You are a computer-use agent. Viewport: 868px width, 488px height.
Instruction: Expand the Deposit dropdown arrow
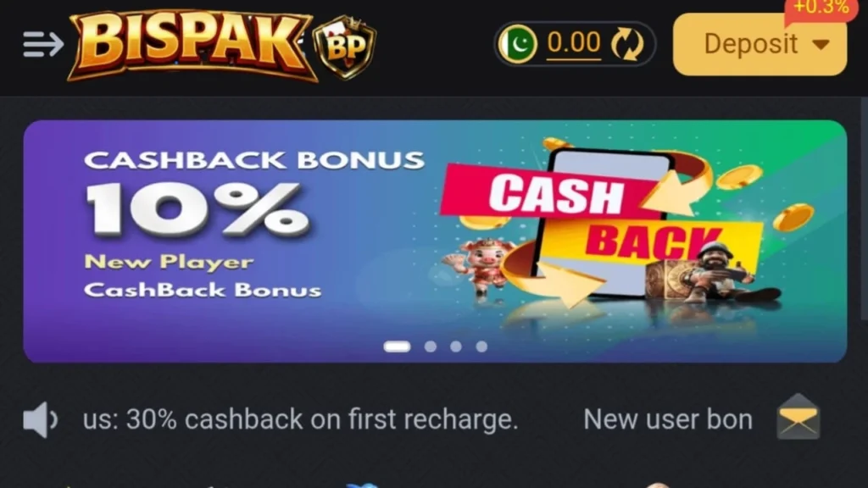pyautogui.click(x=821, y=44)
